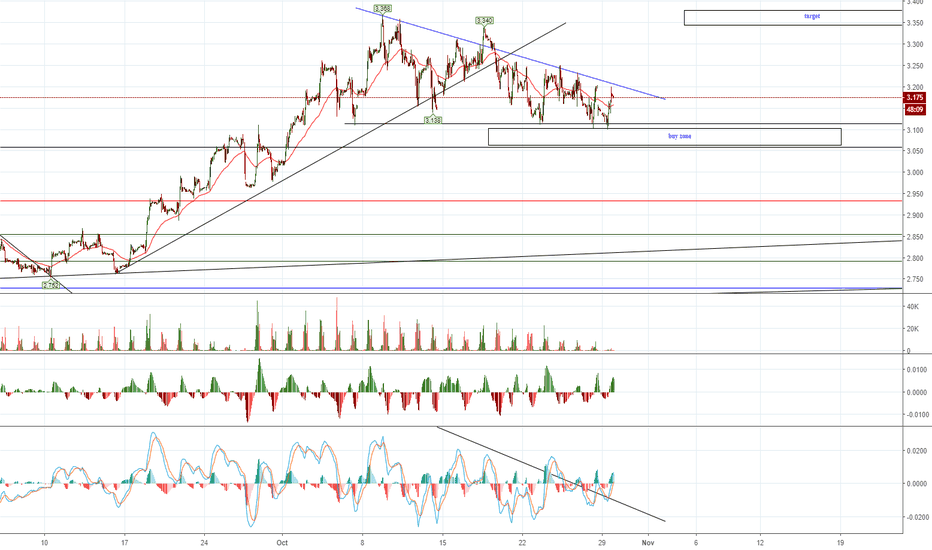This screenshot has width=932, height=550.
Task: Click the '22' date axis label
Action: point(522,543)
